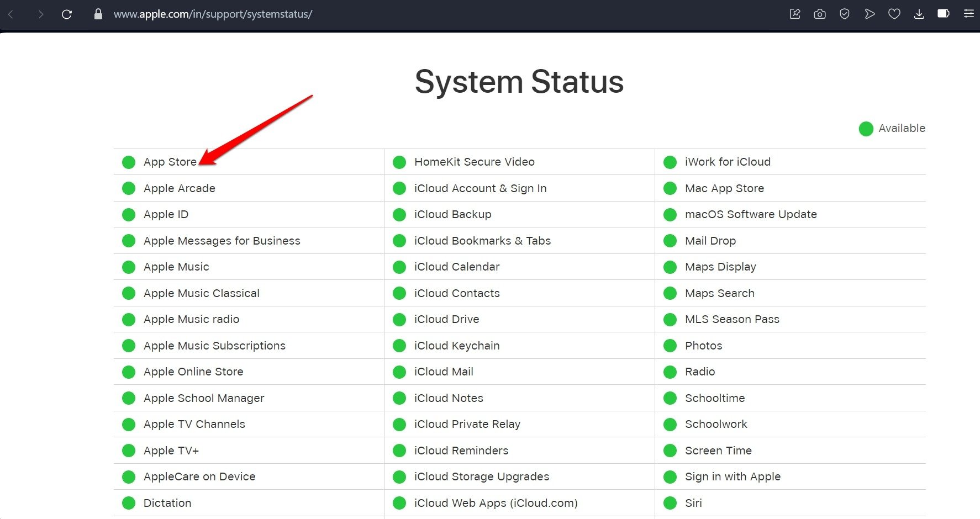This screenshot has height=519, width=980.
Task: Click the browser forward arrow
Action: [40, 14]
